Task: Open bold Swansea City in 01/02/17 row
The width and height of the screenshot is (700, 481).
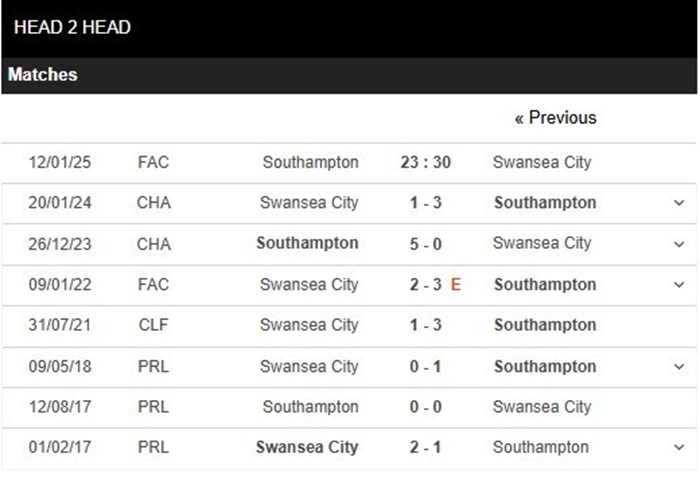Action: [307, 447]
